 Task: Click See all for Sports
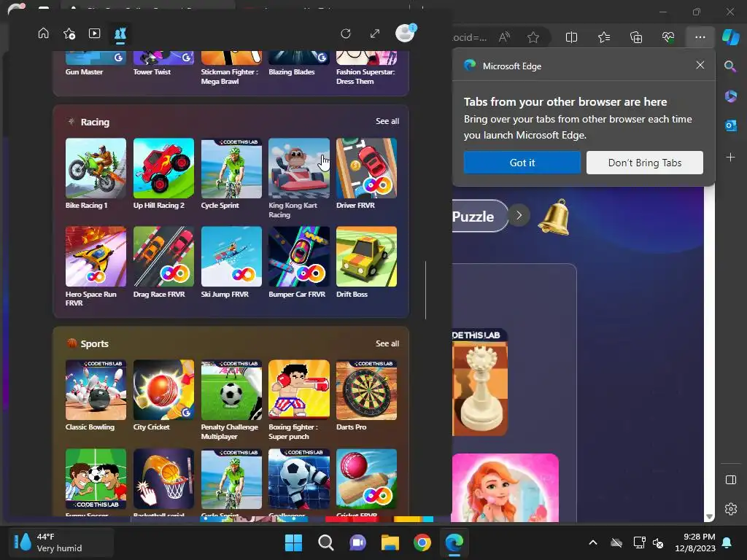(387, 343)
